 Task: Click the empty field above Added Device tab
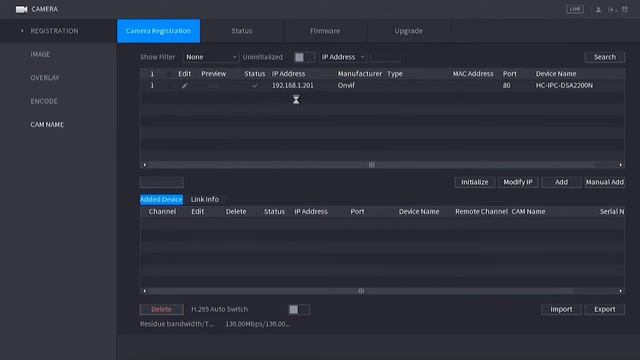pyautogui.click(x=162, y=182)
